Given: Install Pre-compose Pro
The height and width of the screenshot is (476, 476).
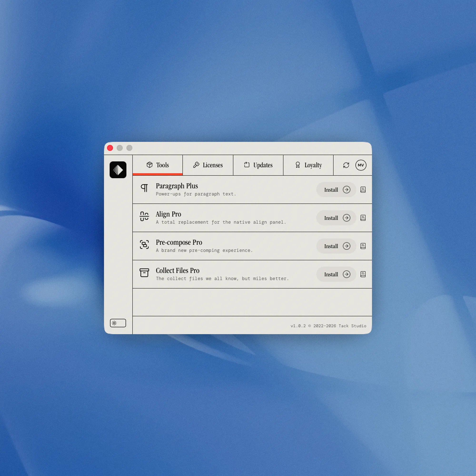Looking at the screenshot, I should tap(336, 246).
